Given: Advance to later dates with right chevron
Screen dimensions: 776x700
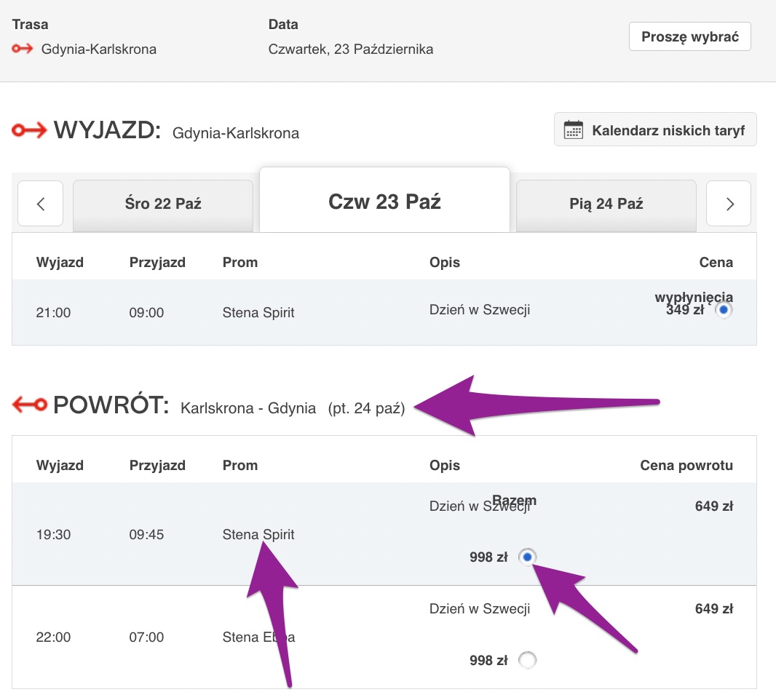Looking at the screenshot, I should 729,204.
